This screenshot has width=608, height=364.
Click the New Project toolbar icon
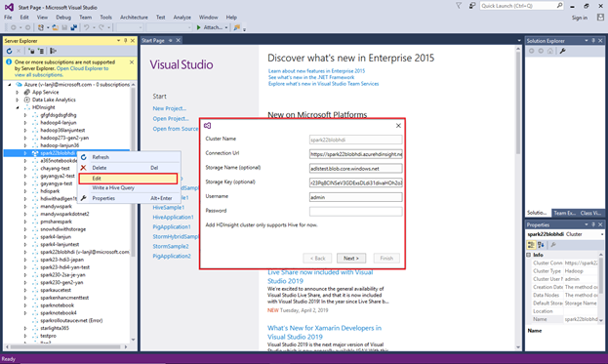[x=41, y=27]
